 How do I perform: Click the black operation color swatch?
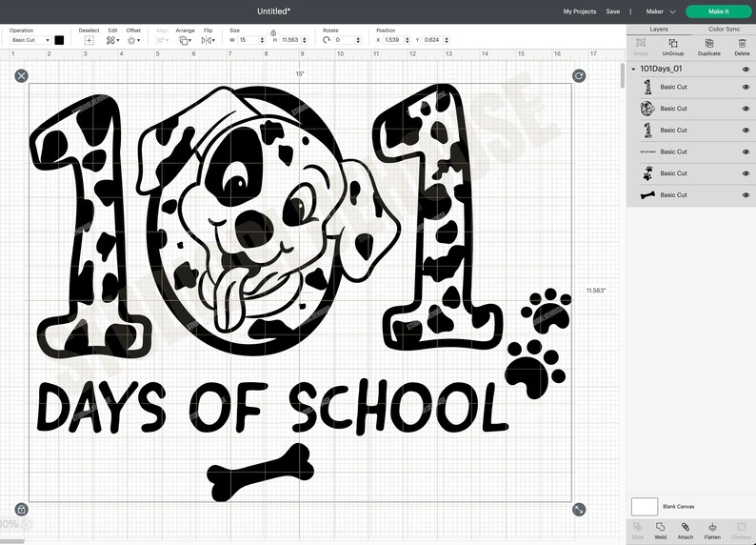pos(59,41)
